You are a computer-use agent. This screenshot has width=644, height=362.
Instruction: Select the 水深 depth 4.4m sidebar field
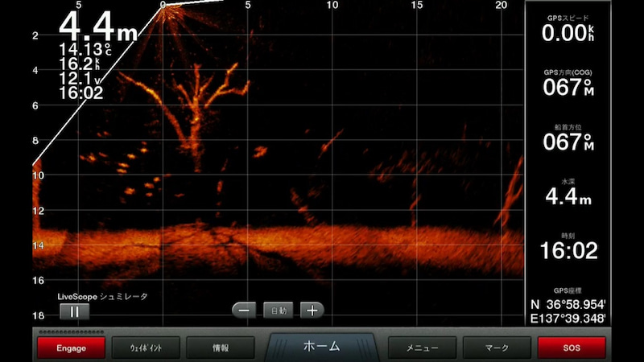(x=568, y=192)
